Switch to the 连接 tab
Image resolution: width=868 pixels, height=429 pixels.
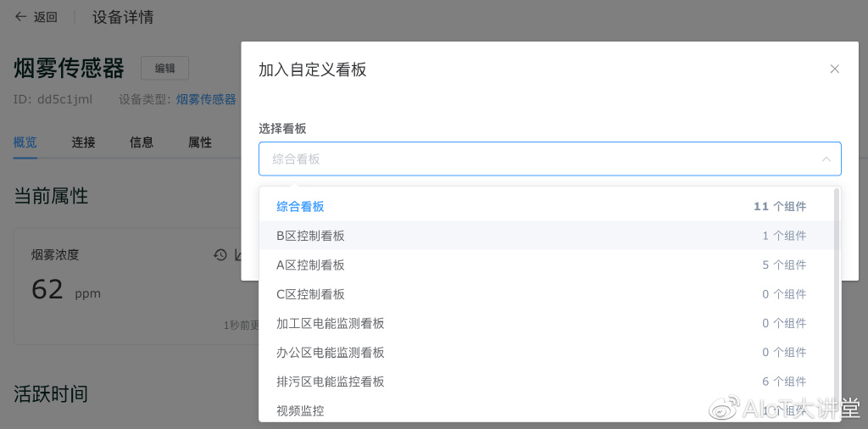tap(83, 142)
